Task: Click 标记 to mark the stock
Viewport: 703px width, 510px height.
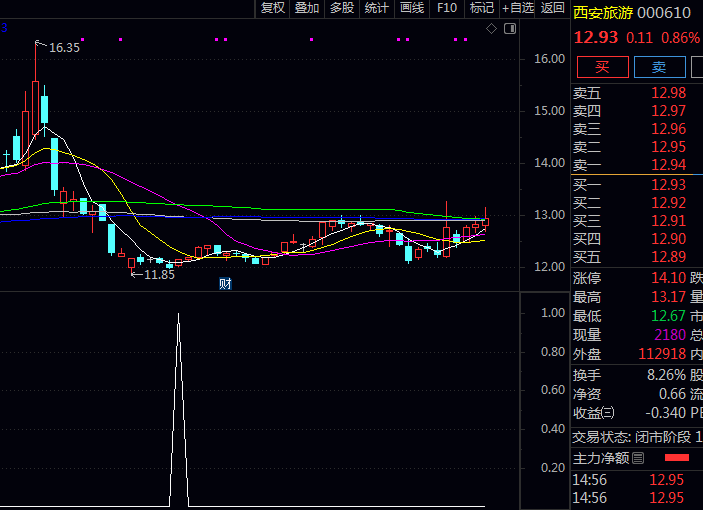Action: 482,8
